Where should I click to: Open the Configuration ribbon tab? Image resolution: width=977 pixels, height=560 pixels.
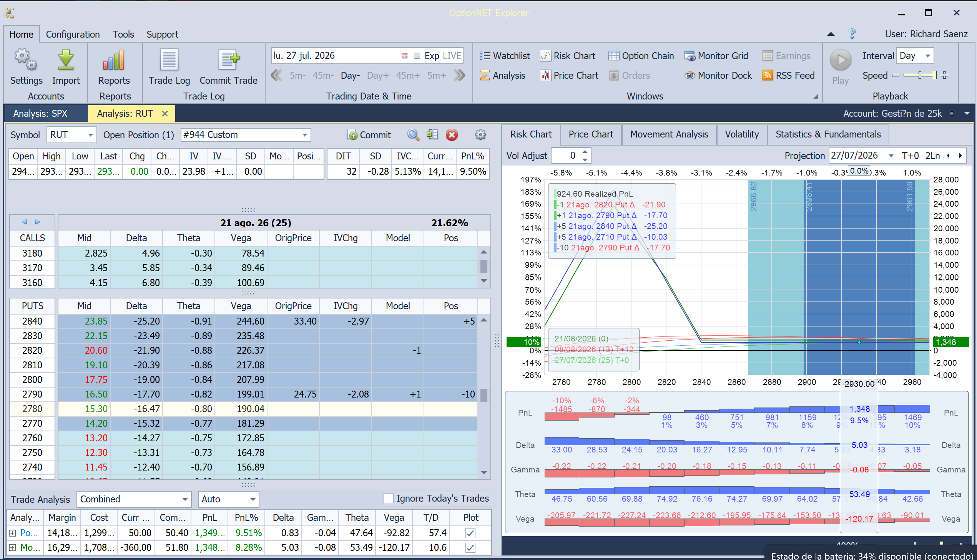(x=73, y=34)
